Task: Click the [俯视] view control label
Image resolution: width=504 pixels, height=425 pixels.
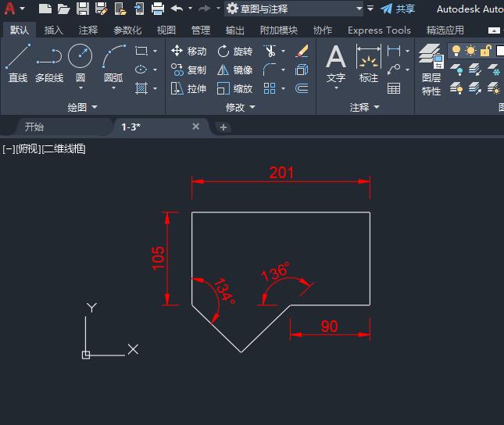Action: pos(29,149)
